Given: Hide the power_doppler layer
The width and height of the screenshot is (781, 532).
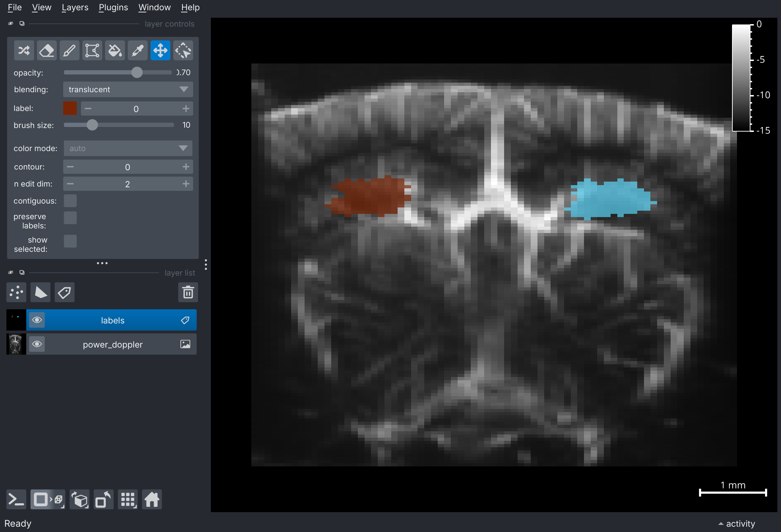Looking at the screenshot, I should [37, 344].
